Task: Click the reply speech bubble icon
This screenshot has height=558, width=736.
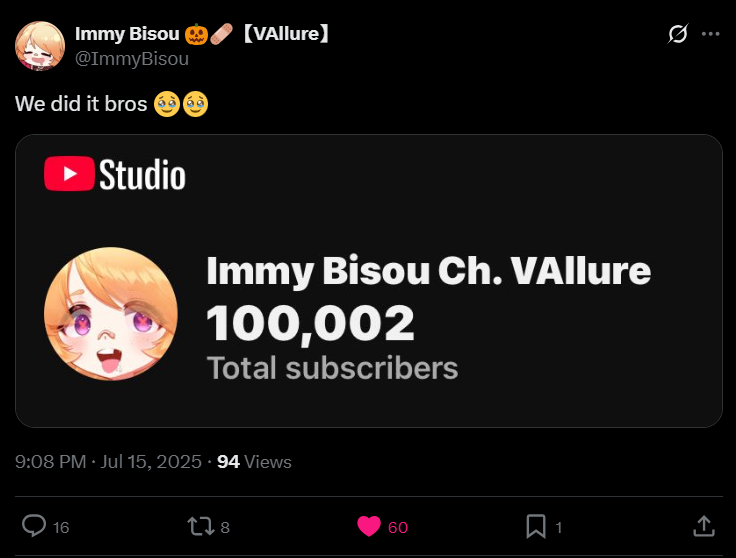Action: pyautogui.click(x=34, y=526)
